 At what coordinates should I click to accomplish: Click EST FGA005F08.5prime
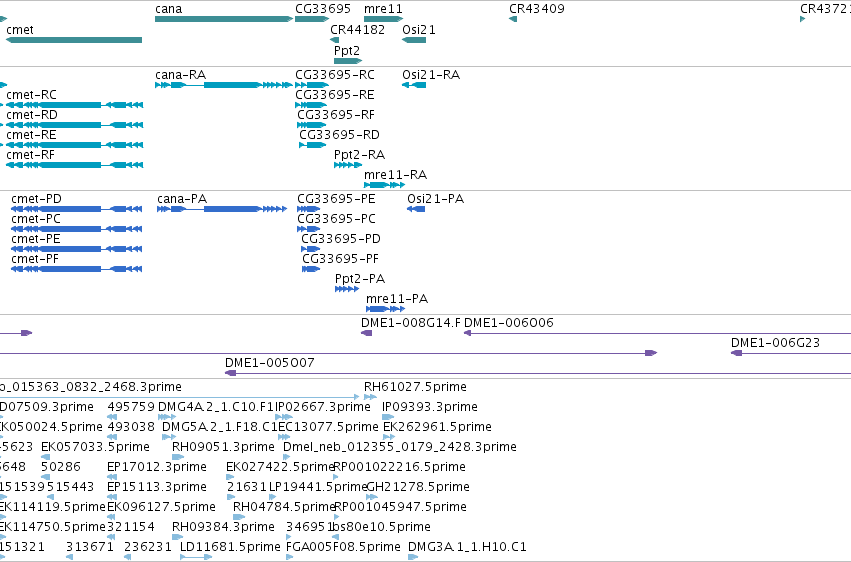tap(289, 557)
